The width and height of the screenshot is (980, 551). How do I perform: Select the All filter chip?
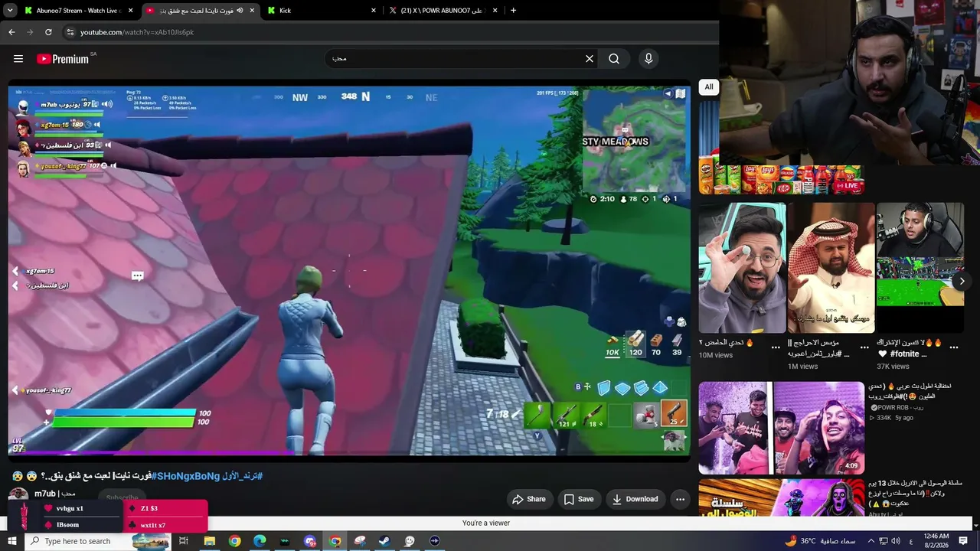(x=709, y=87)
